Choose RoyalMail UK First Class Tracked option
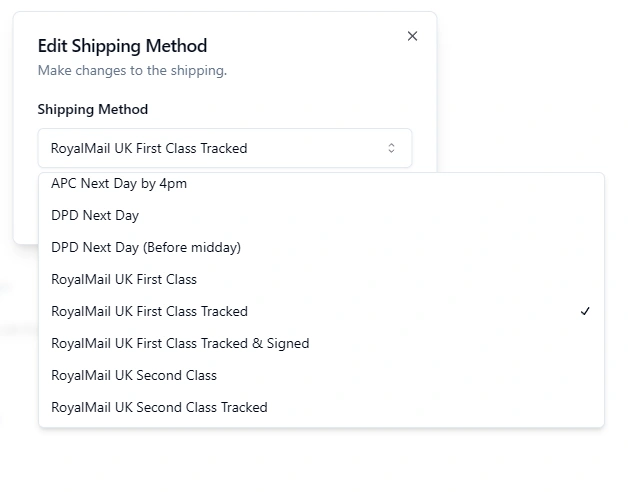 click(149, 311)
